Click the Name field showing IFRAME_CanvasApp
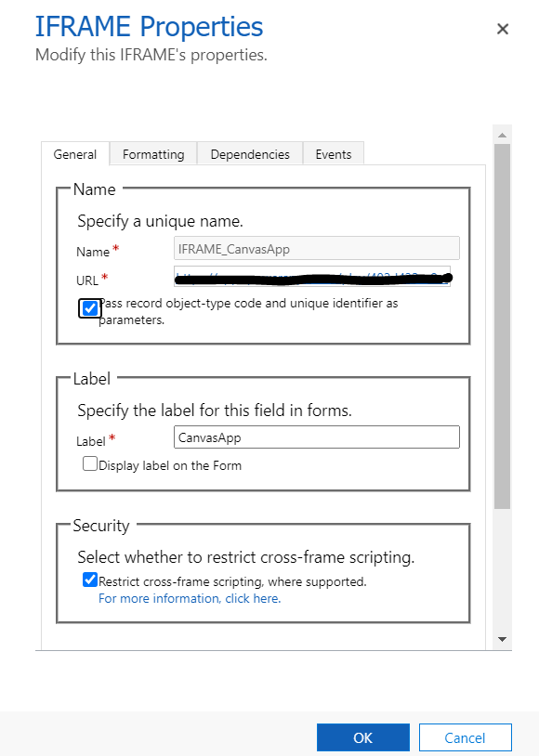Screen dimensions: 539x756 316,248
